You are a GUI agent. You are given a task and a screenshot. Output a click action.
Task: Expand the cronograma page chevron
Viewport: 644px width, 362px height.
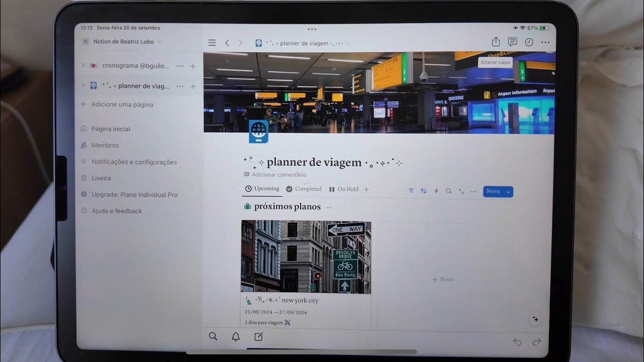point(83,65)
